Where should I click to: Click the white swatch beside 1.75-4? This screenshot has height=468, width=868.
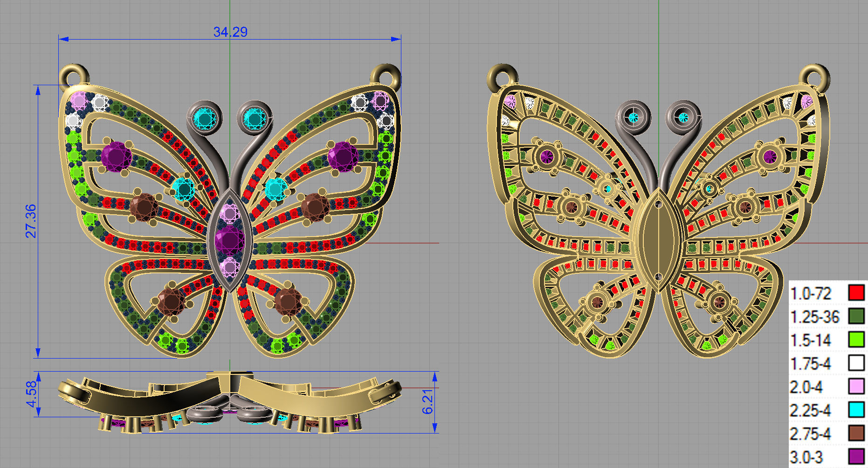tap(856, 363)
